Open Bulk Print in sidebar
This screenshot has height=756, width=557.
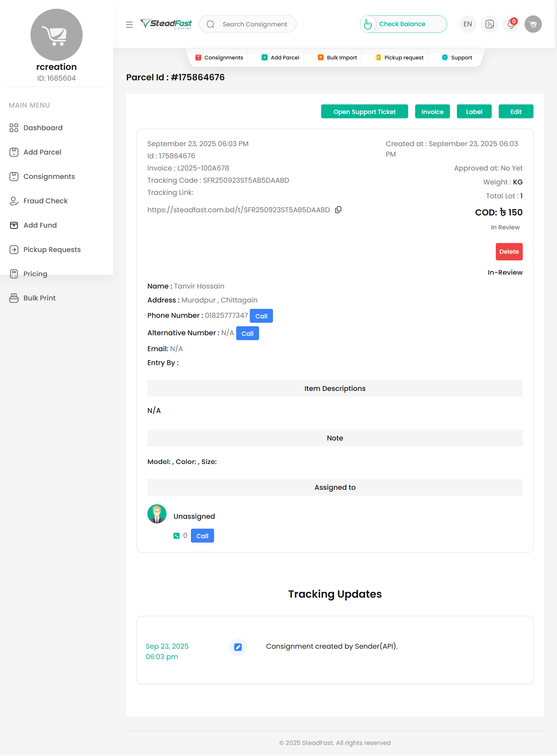(x=39, y=298)
